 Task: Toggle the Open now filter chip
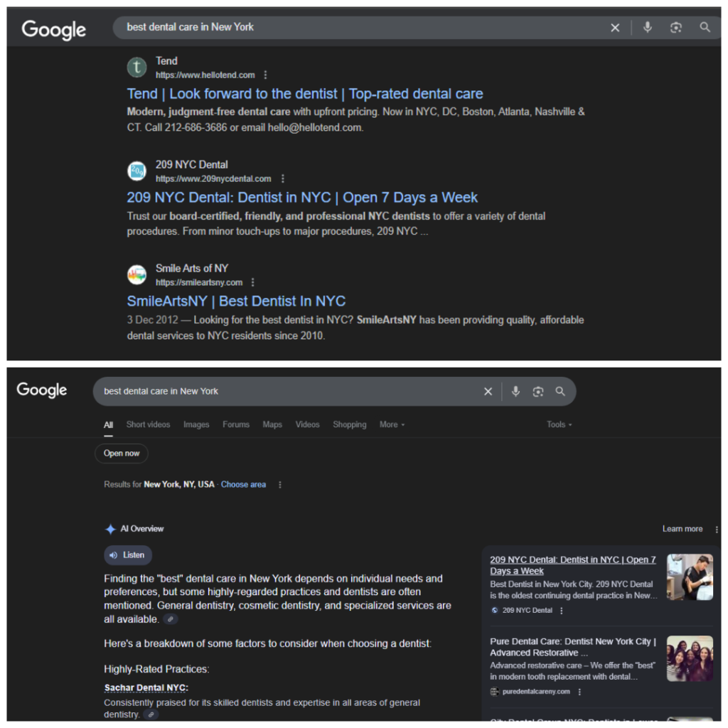(x=121, y=453)
